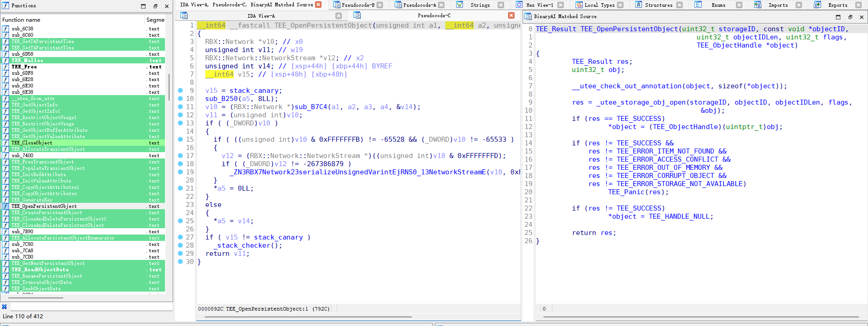
Task: Toggle breakpoint dot on pseudocode line 25
Action: coord(180,221)
